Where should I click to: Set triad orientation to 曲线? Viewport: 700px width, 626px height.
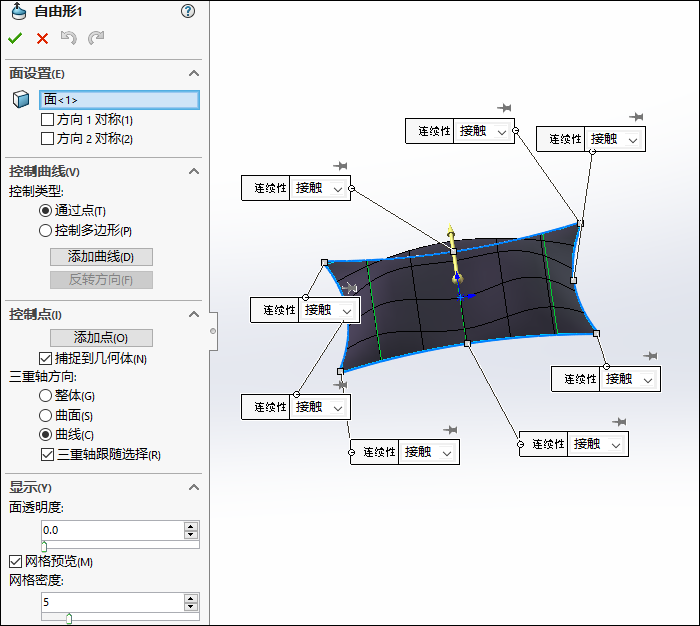[45, 434]
